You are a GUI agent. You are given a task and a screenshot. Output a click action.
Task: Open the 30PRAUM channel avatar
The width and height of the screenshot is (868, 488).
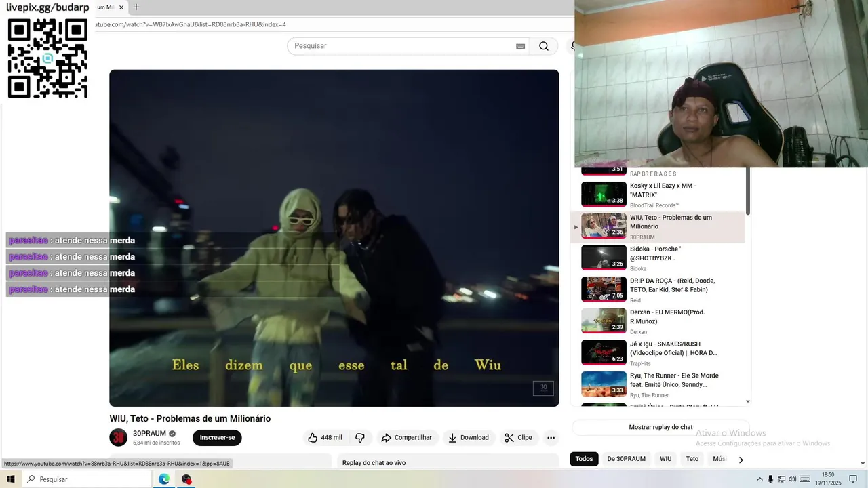point(119,438)
